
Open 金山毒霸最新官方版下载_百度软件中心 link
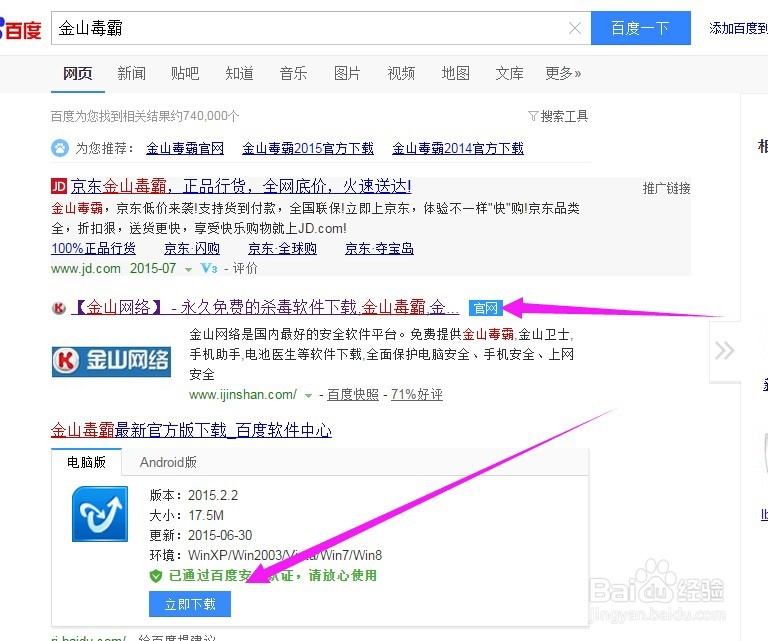[x=192, y=430]
